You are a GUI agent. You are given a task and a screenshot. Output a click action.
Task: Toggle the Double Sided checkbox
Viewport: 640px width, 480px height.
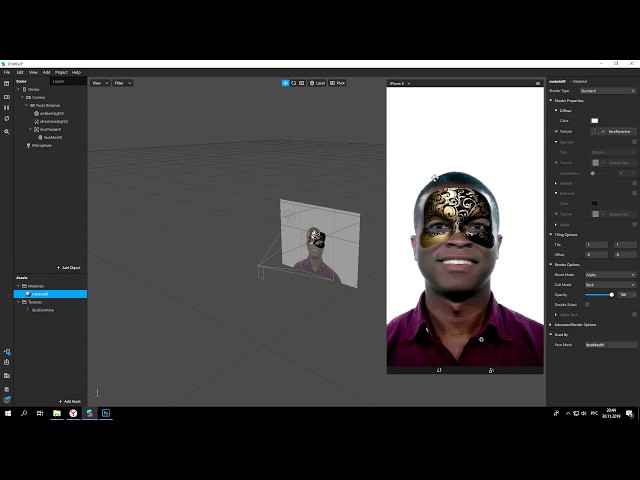tap(588, 304)
